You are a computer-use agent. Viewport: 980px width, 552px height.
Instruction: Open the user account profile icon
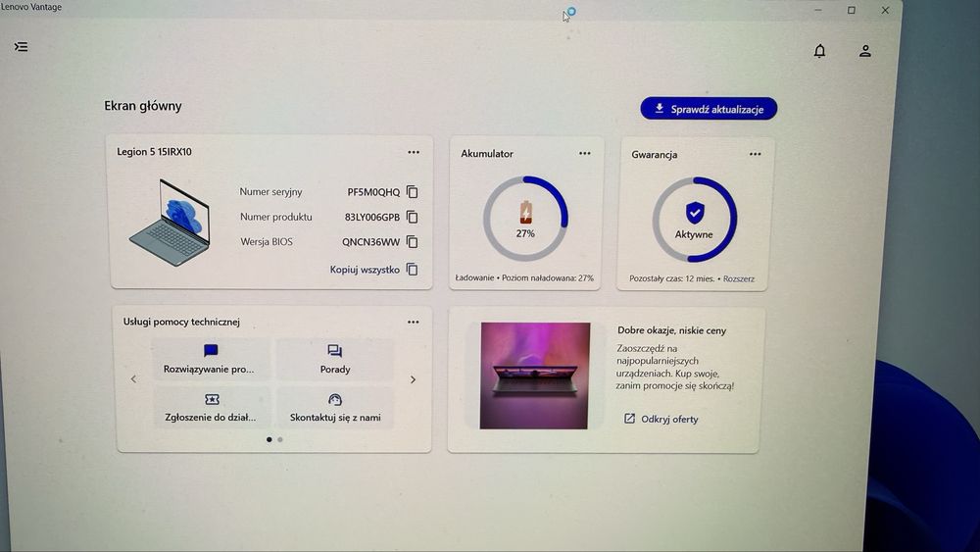(865, 51)
